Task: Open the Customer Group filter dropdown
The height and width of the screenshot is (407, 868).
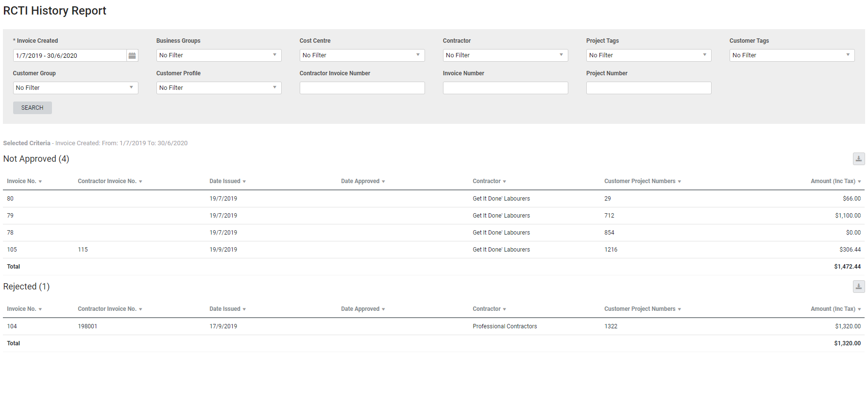Action: [75, 88]
